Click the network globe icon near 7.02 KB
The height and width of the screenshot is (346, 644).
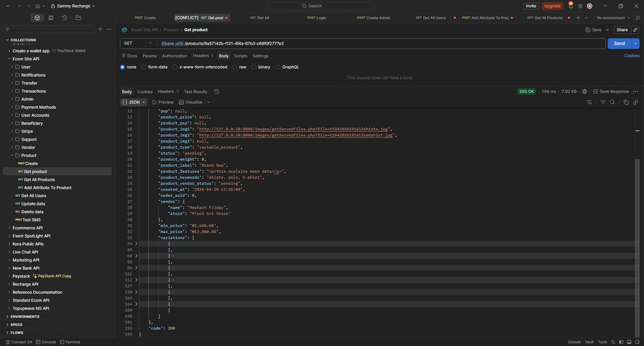(584, 92)
